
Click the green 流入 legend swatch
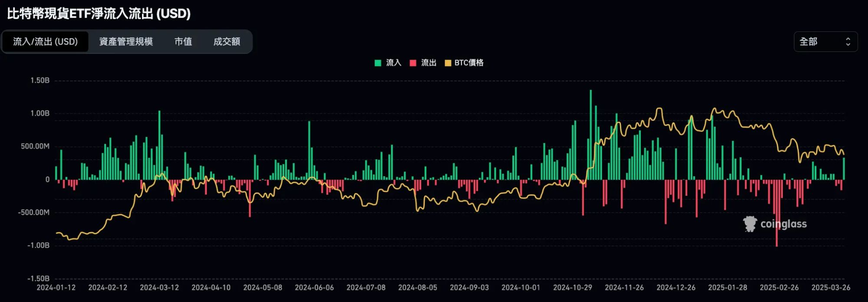click(x=378, y=63)
